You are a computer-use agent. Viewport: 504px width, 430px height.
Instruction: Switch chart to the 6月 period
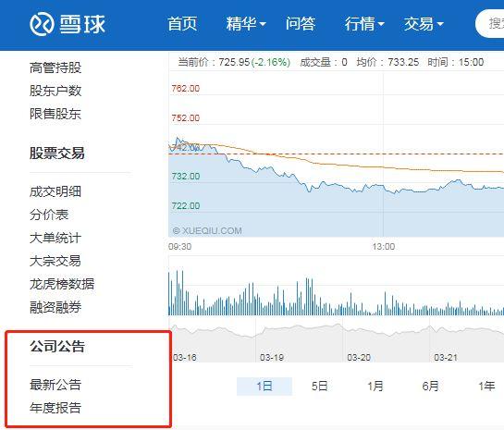tap(430, 386)
